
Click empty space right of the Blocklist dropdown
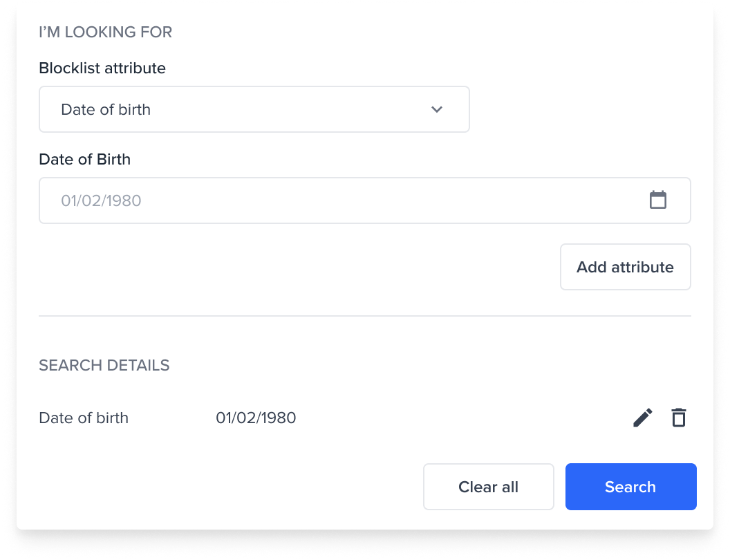pyautogui.click(x=581, y=109)
